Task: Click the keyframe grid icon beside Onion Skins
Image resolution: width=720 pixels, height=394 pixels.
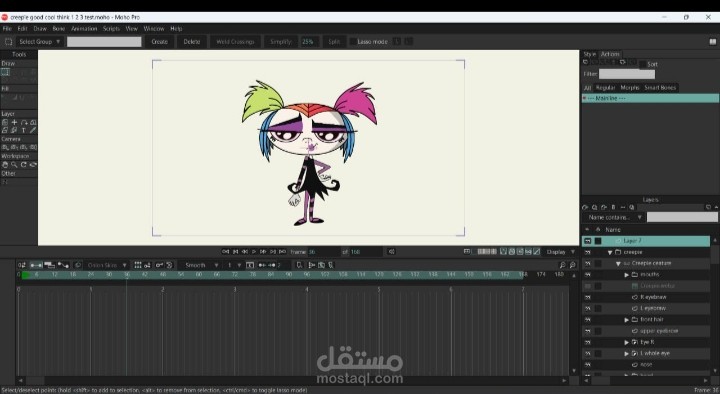Action: tap(138, 265)
